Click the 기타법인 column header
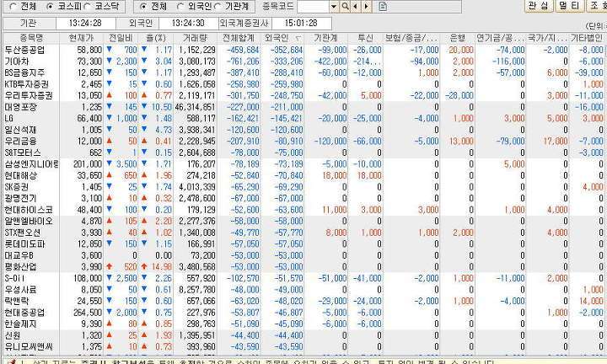The image size is (607, 364). pos(587,38)
